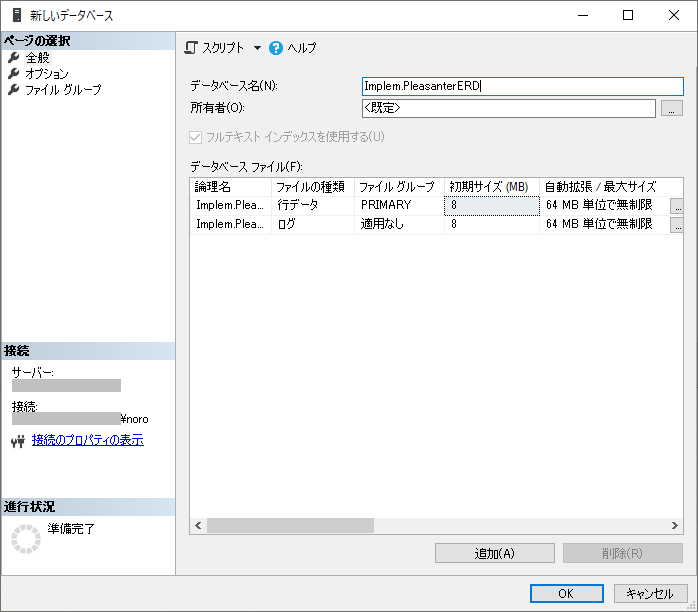The height and width of the screenshot is (612, 698).
Task: Open autogrowth ellipsis button for ログ row
Action: pos(677,225)
